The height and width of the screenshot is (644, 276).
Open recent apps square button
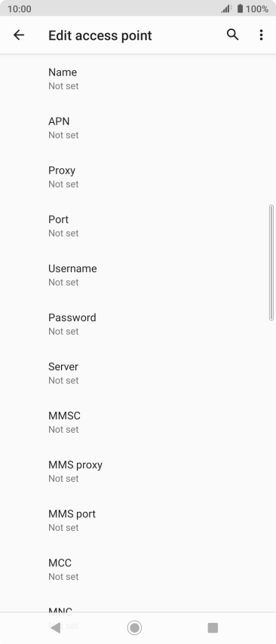click(x=213, y=627)
